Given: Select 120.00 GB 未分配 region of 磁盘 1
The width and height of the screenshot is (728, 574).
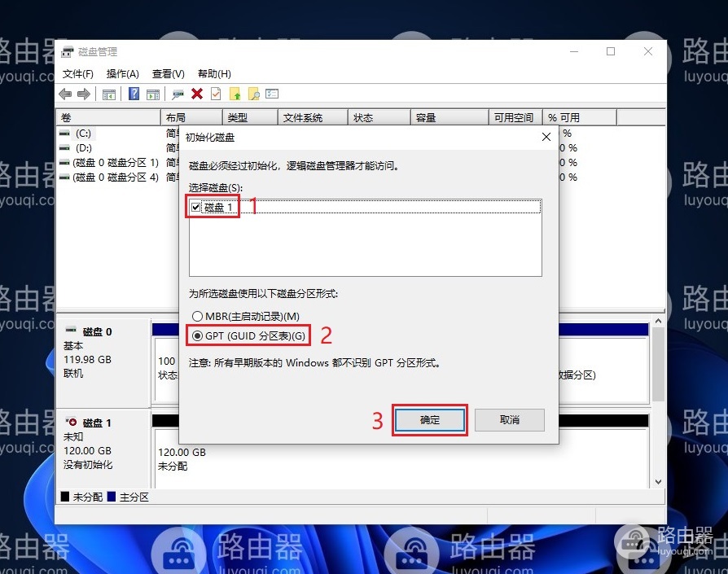Looking at the screenshot, I should tap(401, 459).
